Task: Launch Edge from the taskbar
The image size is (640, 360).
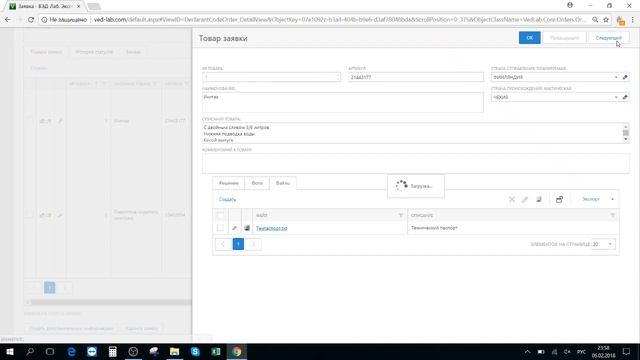Action: pos(71,351)
